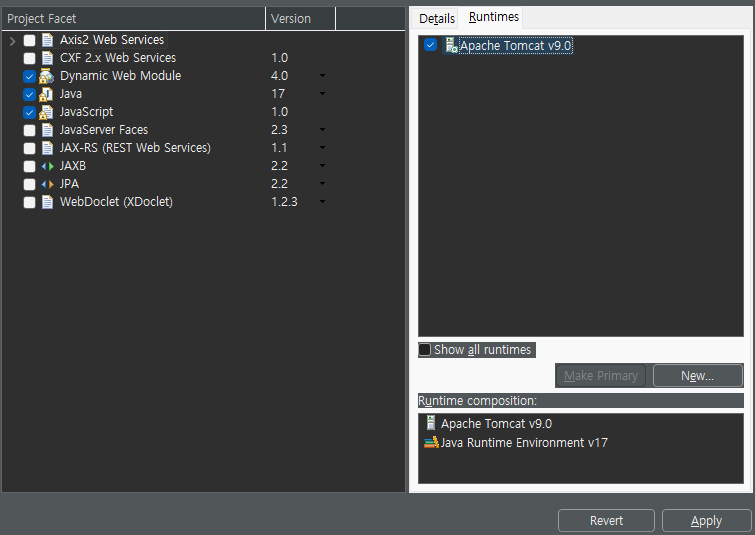Select Java Runtime Environment v17 entry
Image resolution: width=755 pixels, height=535 pixels.
click(x=524, y=443)
